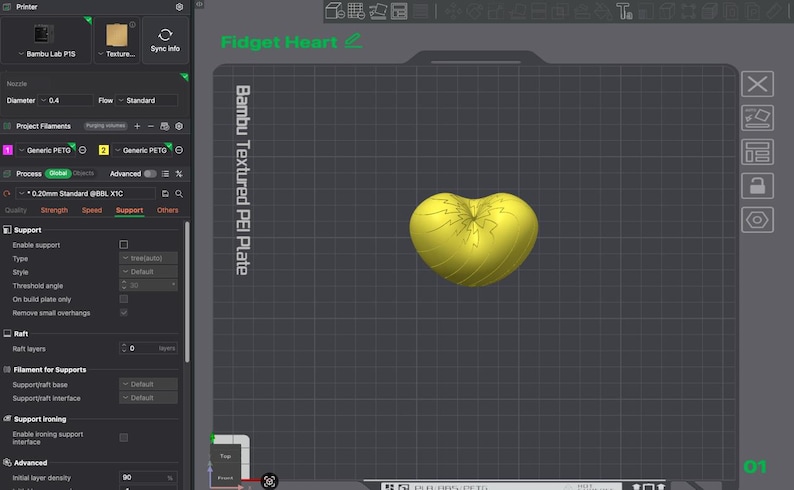Click the compare presets list icon
Viewport: 794px width, 490px height.
click(165, 174)
